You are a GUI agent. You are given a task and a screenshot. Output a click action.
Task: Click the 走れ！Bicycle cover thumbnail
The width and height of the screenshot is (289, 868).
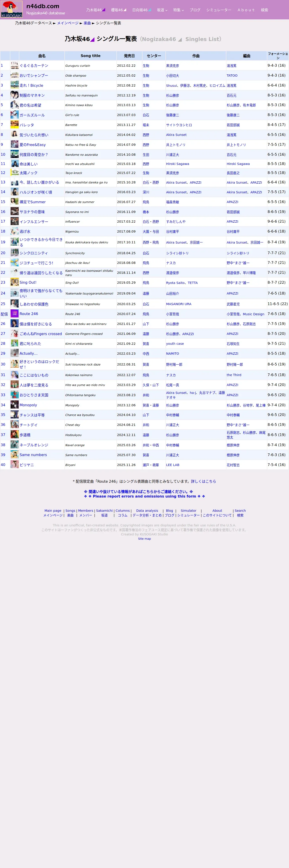[x=14, y=85]
